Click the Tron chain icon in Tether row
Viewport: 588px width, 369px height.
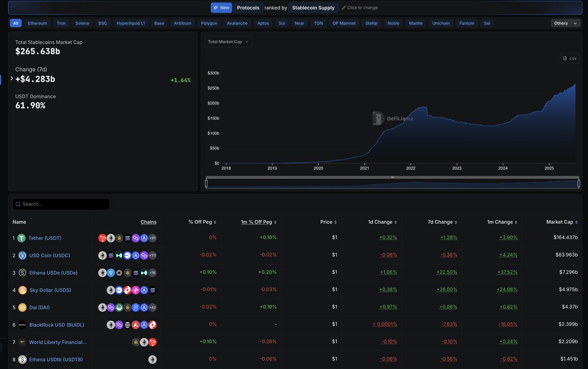102,238
